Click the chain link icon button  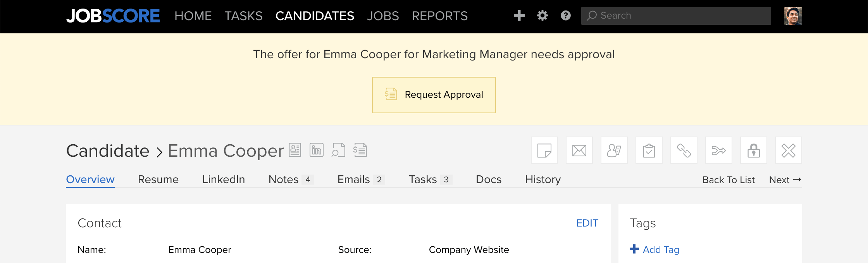coord(684,150)
